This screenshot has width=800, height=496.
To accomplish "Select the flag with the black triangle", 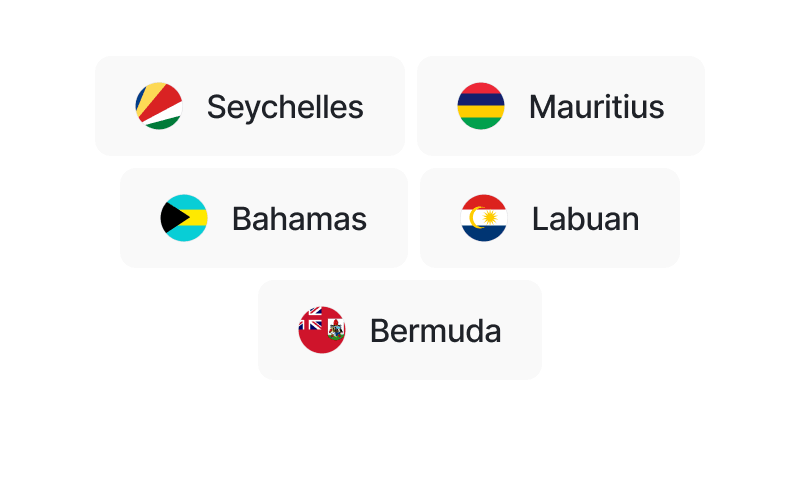I will click(184, 218).
